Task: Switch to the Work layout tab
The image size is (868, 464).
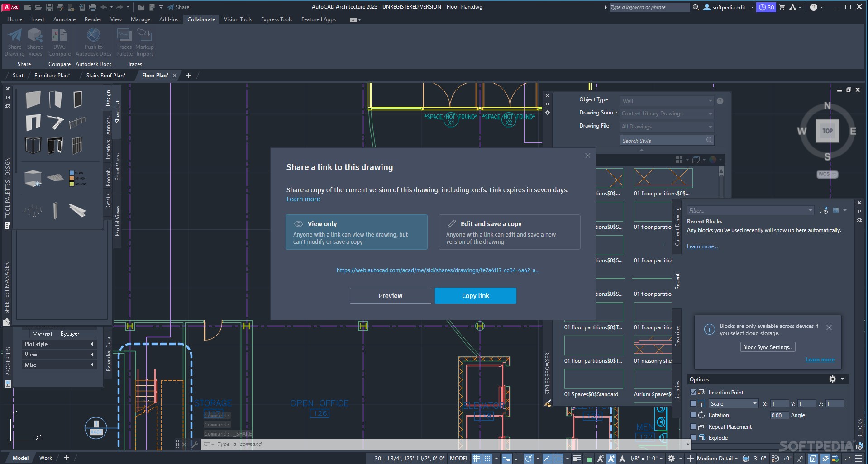Action: tap(46, 458)
